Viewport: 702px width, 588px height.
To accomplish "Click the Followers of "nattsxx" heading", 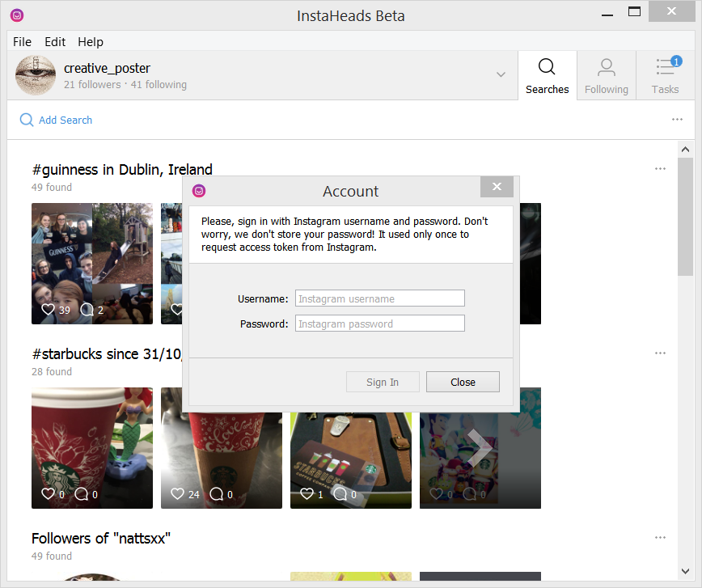I will (x=101, y=539).
